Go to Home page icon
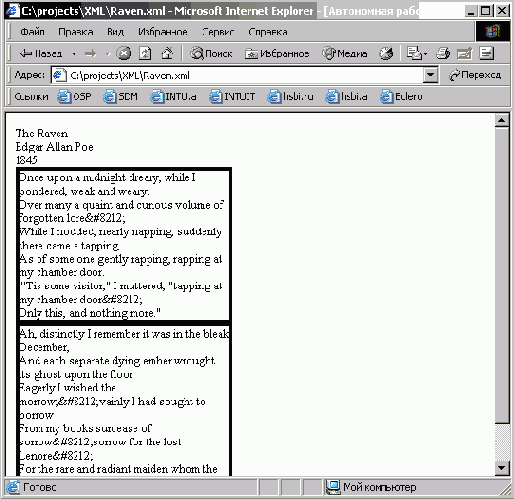Screen dimensions: 514x499 (167, 53)
